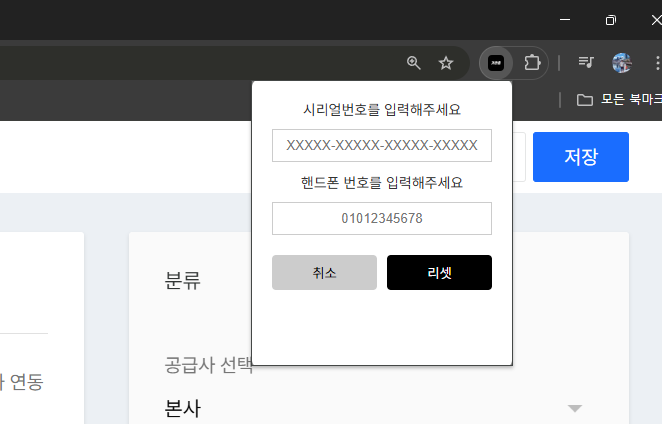Viewport: 662px width, 424px height.
Task: Bookmark this page with the star icon
Action: click(x=445, y=63)
